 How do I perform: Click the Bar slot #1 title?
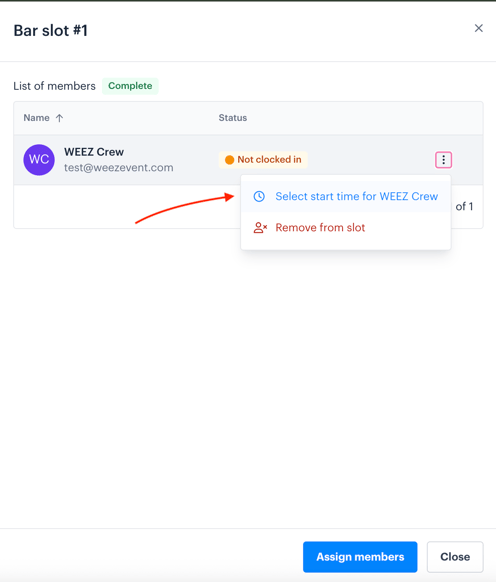click(51, 30)
